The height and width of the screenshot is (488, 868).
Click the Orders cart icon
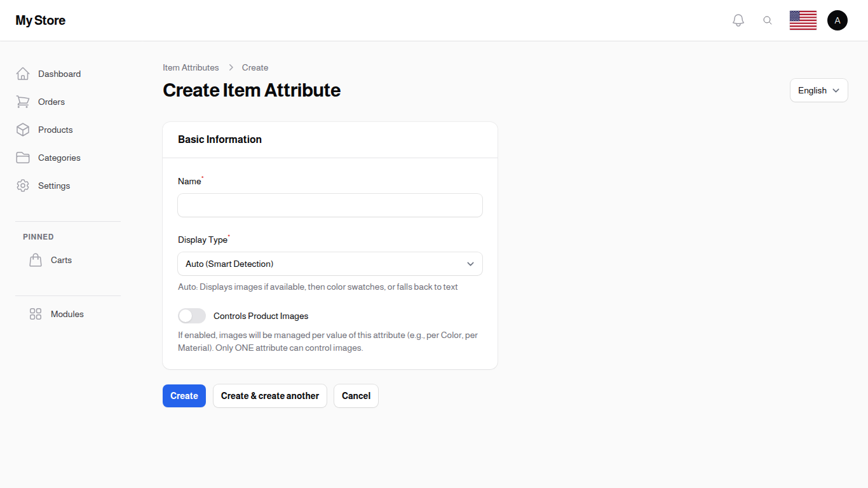point(23,102)
